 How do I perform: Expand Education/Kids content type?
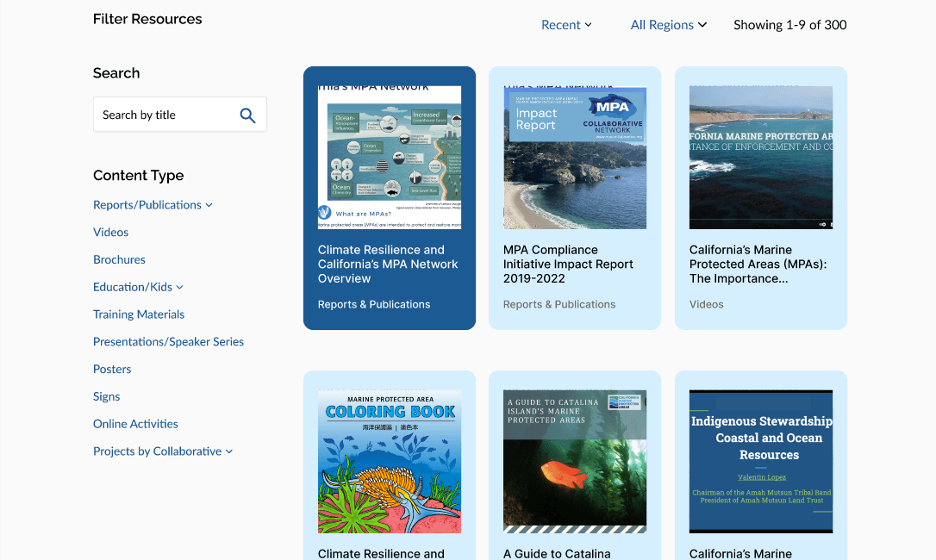coord(138,287)
